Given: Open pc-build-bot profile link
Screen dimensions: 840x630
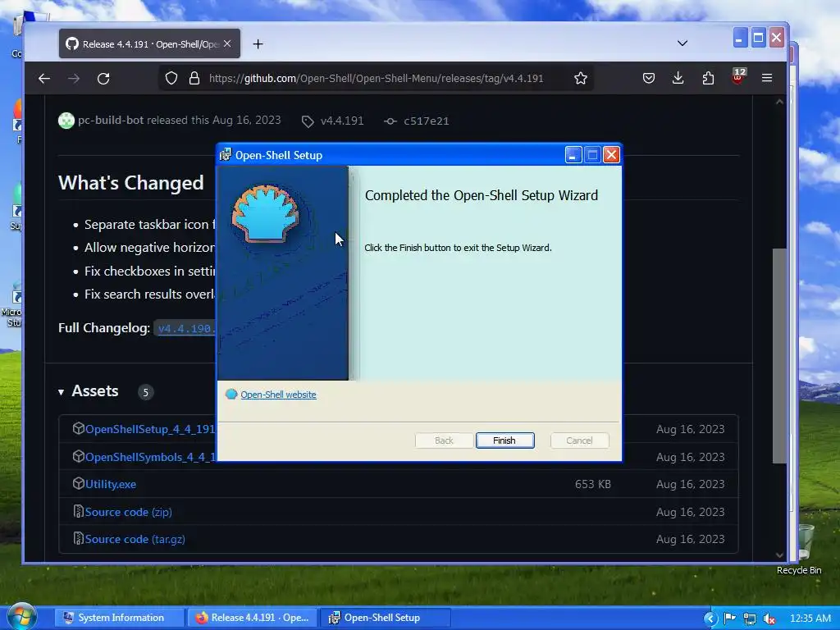Looking at the screenshot, I should [x=111, y=120].
